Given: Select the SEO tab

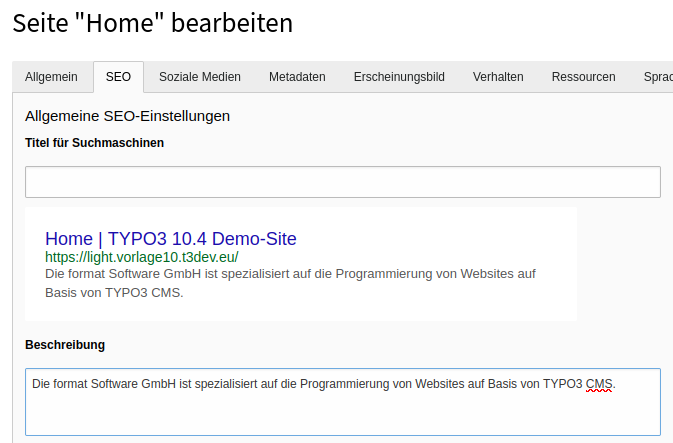Looking at the screenshot, I should pos(118,77).
